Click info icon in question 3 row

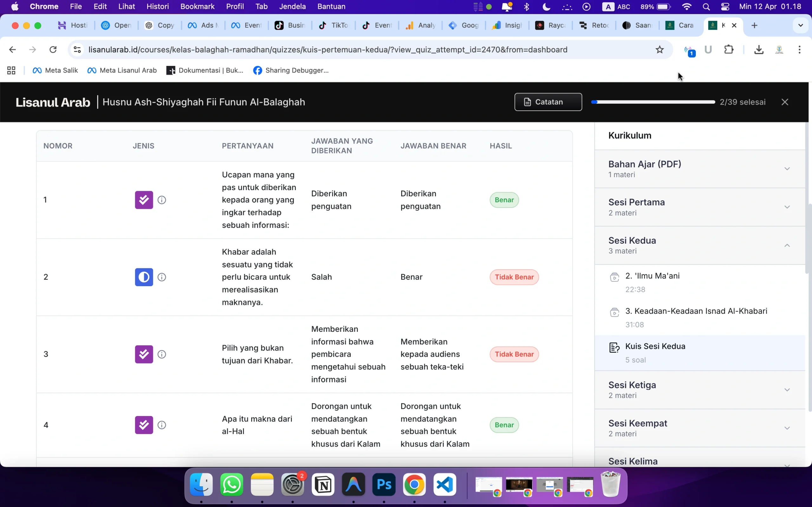[162, 354]
